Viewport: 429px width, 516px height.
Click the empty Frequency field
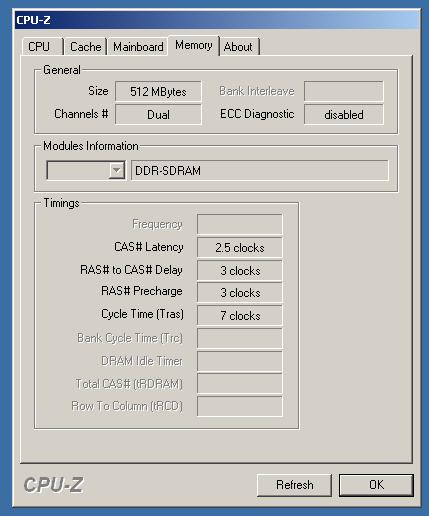[240, 224]
